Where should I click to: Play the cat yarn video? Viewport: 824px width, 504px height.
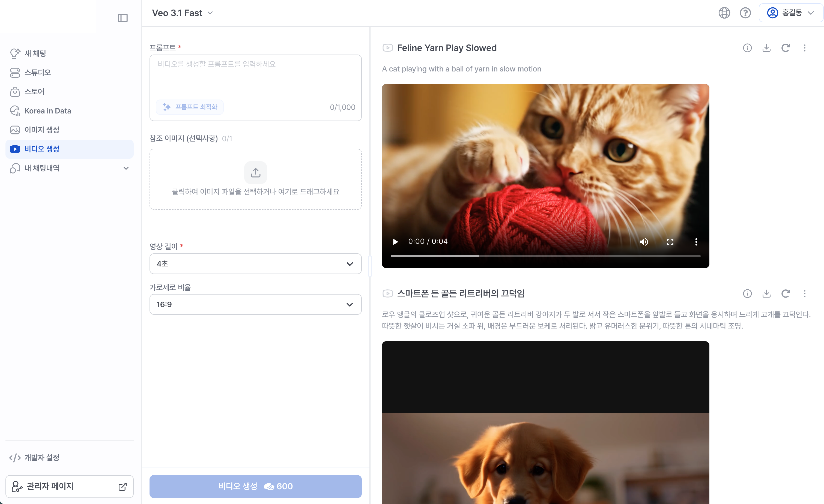(395, 242)
